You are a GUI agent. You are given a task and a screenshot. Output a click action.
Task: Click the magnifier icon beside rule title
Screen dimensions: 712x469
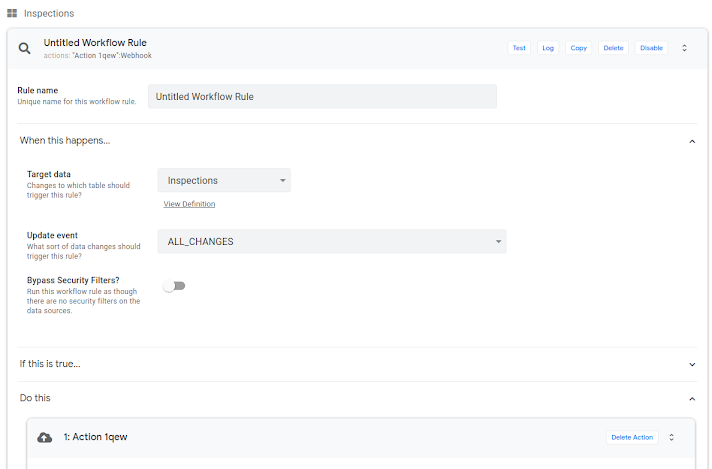pyautogui.click(x=25, y=48)
